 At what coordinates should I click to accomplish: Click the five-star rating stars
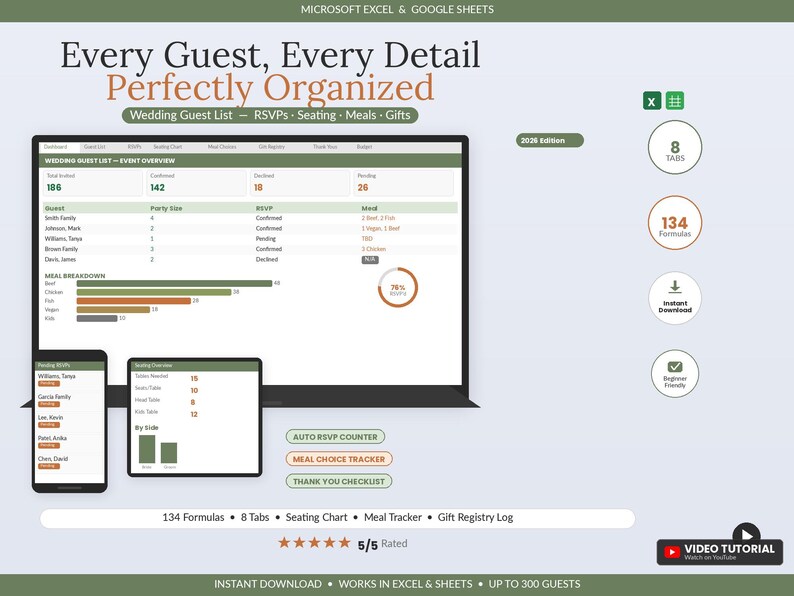tap(314, 543)
